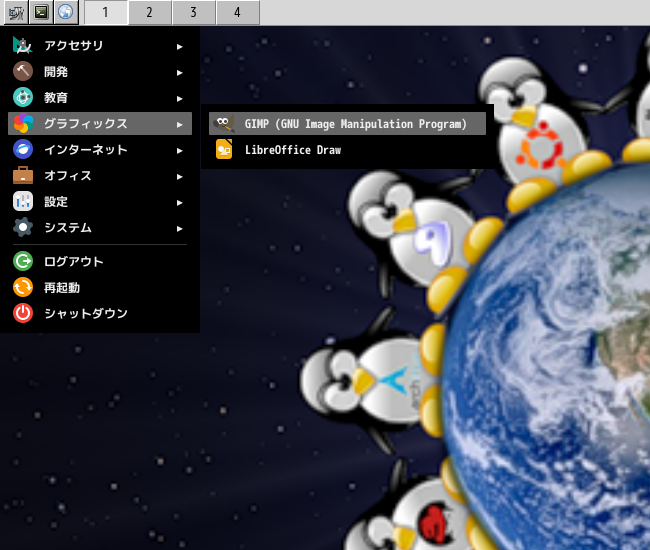Open GIMP (GNU Image Manipulation Program)
Image resolution: width=650 pixels, height=550 pixels.
pyautogui.click(x=347, y=124)
